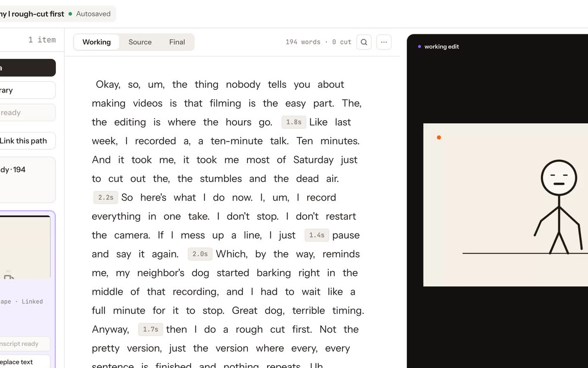Viewport: 588px width, 368px height.
Task: Click the 'Linked' status text in sidebar card
Action: pos(32,302)
